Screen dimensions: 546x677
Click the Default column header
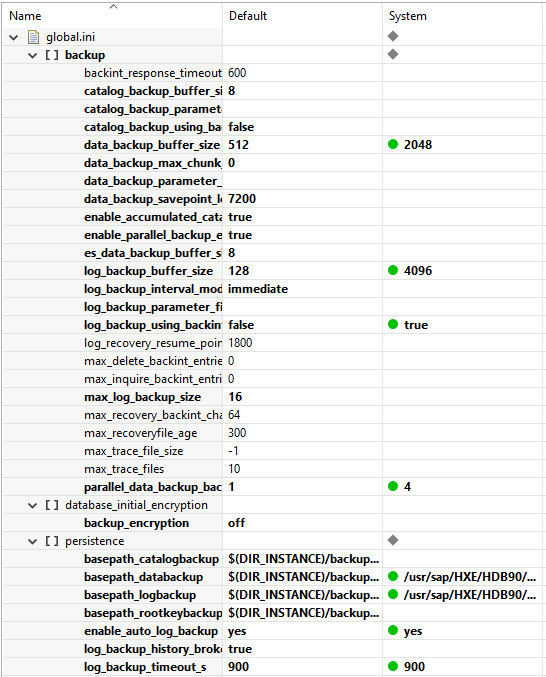[x=248, y=16]
